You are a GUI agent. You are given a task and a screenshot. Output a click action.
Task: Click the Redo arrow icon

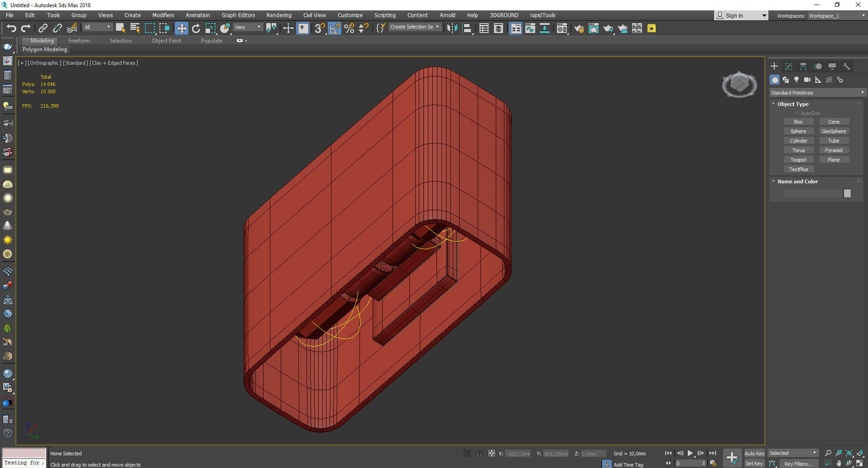point(26,29)
